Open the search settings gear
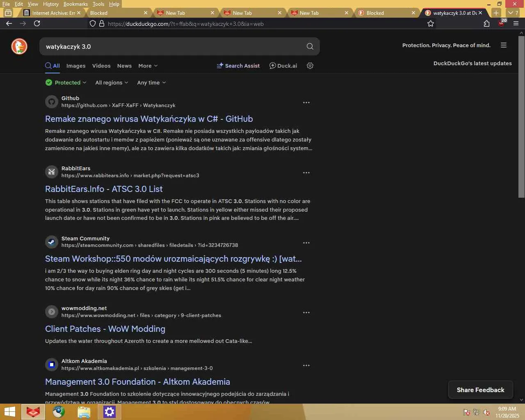Screen dimensions: 525x420 pos(310,66)
